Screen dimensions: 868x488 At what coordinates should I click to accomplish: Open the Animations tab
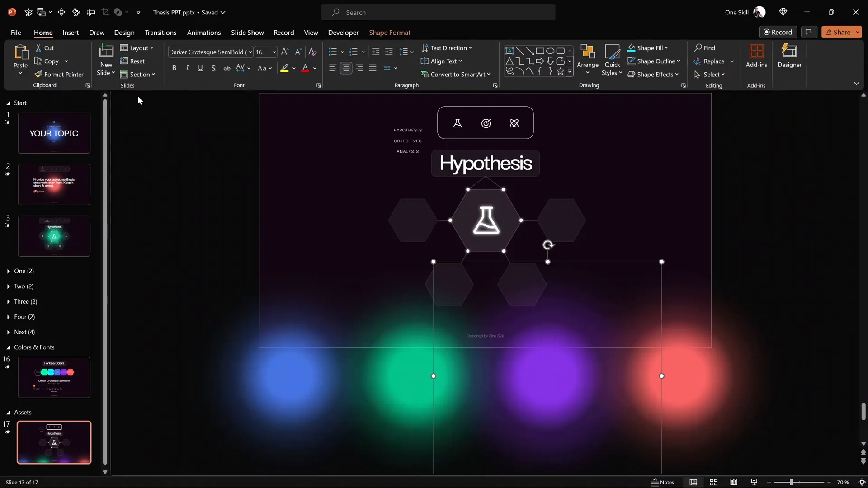(x=204, y=33)
